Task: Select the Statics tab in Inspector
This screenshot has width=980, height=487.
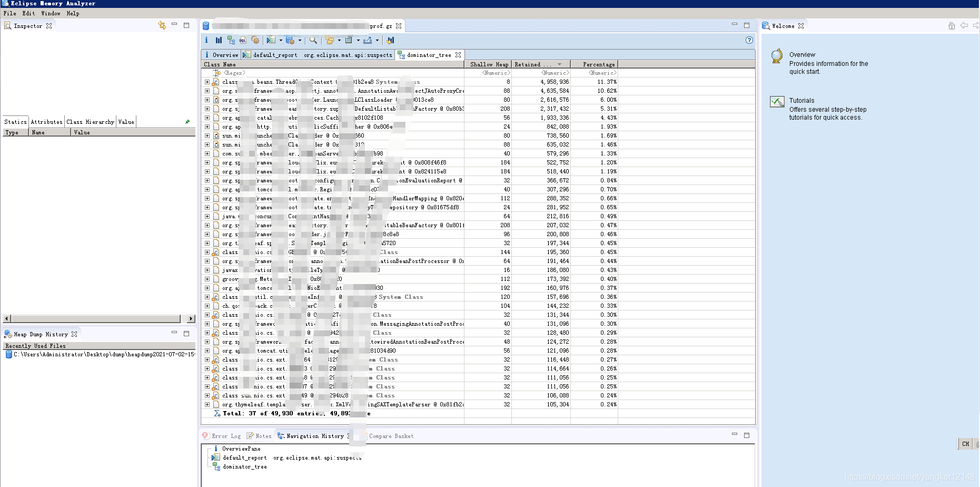Action: coord(15,122)
